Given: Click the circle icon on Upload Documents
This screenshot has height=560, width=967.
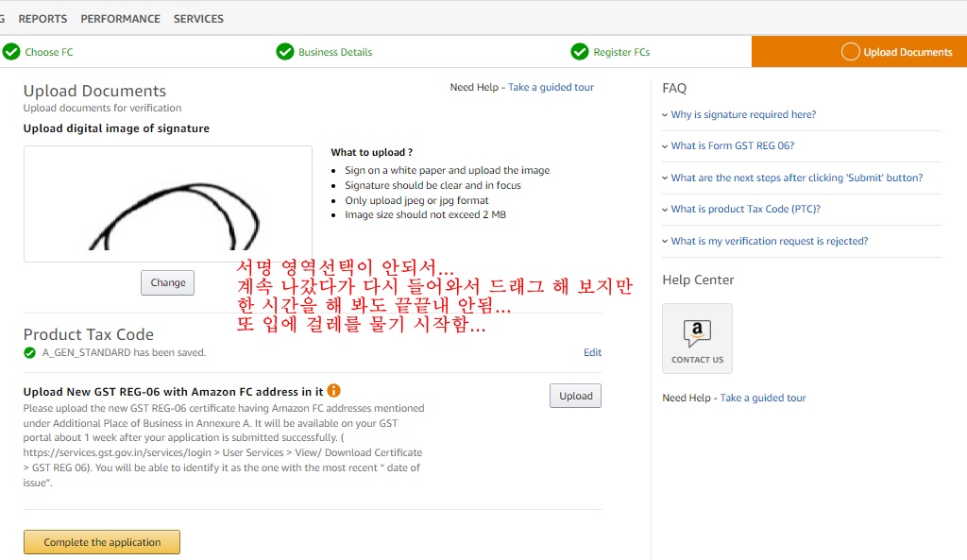Looking at the screenshot, I should click(851, 52).
